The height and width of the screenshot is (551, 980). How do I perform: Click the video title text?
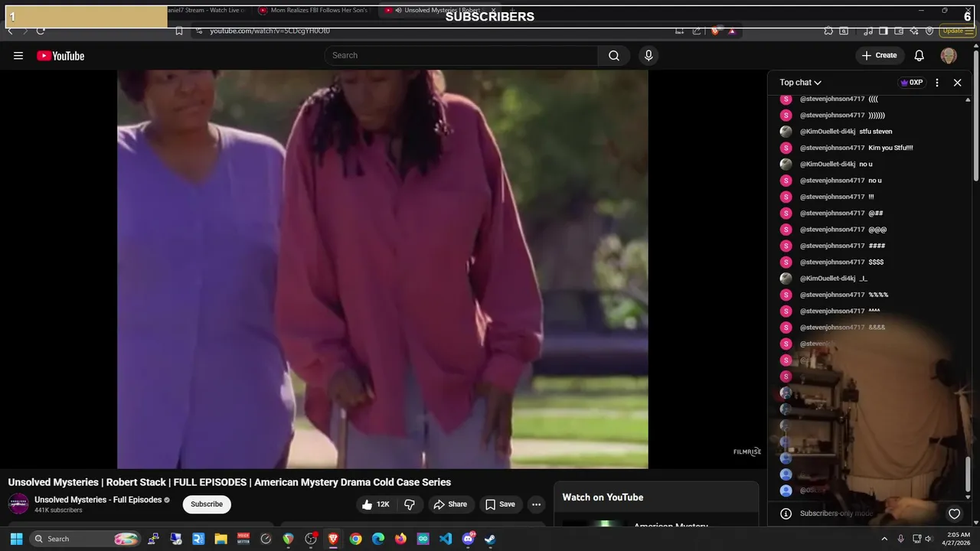(x=230, y=482)
